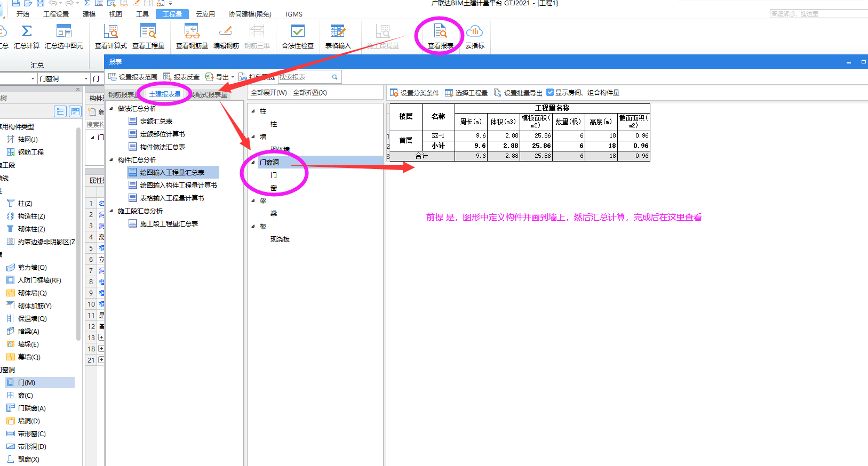The image size is (868, 466).
Task: Open 云指标 cloud icon
Action: tap(475, 31)
